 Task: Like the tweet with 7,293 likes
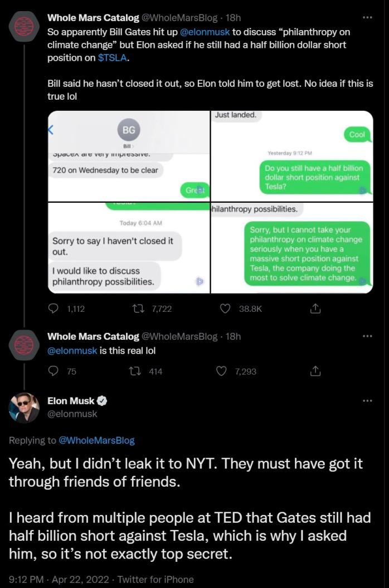(x=222, y=371)
